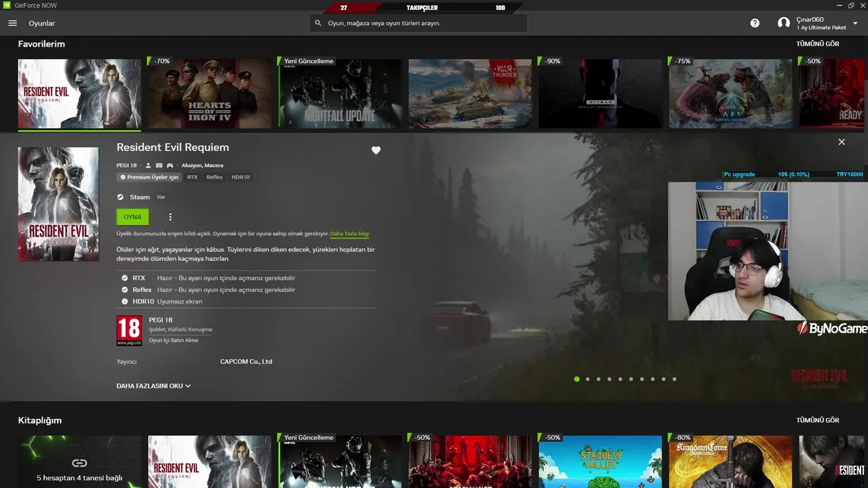Click the search magnifier icon
The width and height of the screenshot is (868, 488).
(x=318, y=23)
